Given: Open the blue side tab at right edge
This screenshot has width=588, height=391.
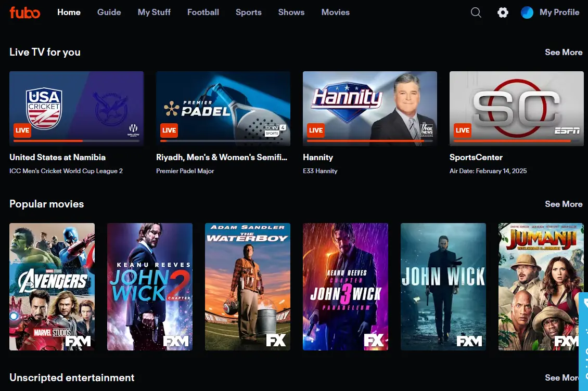Looking at the screenshot, I should tap(583, 342).
